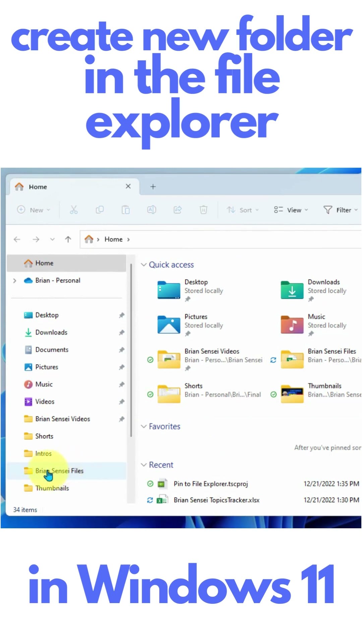362x644 pixels.
Task: Select Downloads folder icon in Quick access
Action: (292, 290)
